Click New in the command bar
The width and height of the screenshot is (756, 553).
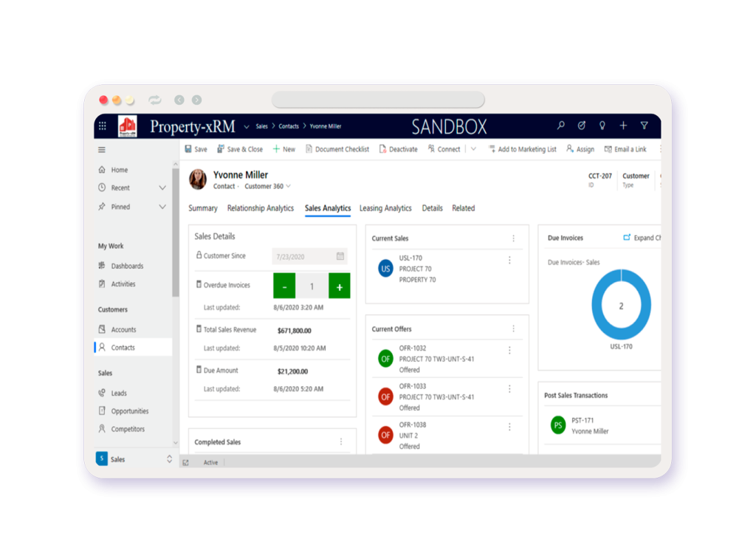point(284,149)
